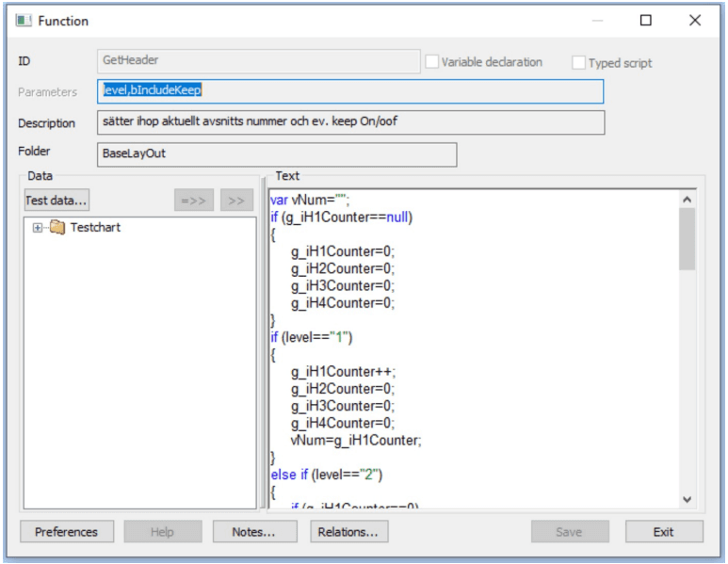Toggle the Typed script checkbox
Viewport: 728px width, 564px height.
[579, 63]
